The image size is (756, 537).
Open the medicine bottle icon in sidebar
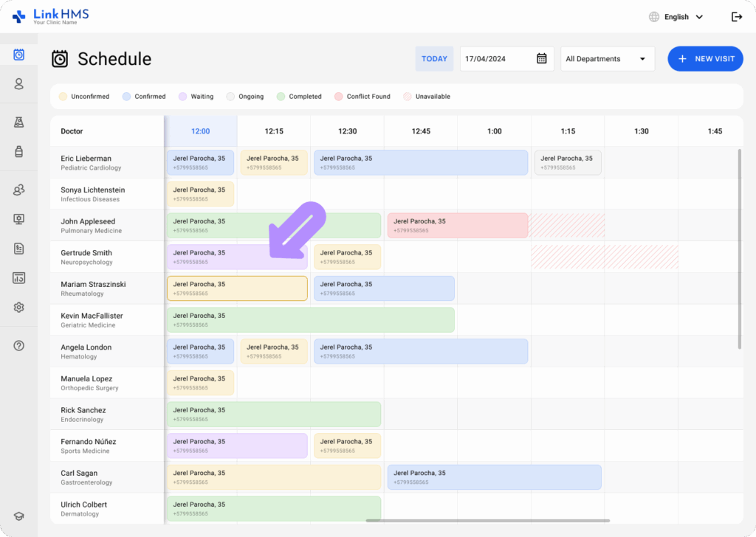point(19,152)
